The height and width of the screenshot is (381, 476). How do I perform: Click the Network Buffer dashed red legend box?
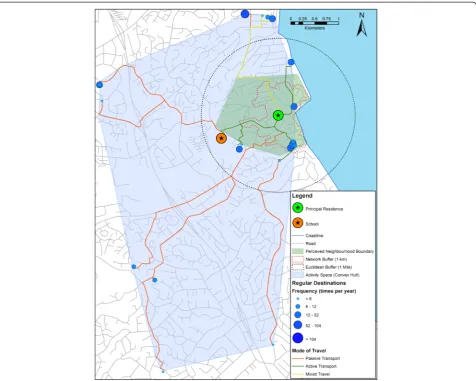click(298, 259)
